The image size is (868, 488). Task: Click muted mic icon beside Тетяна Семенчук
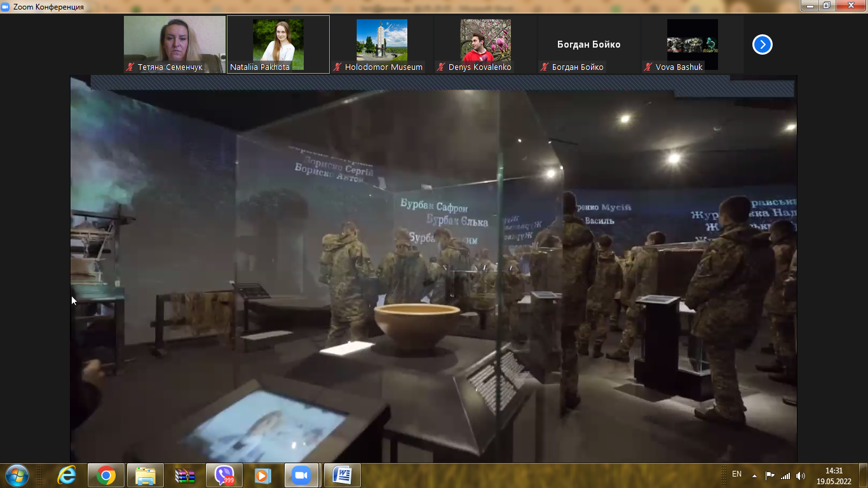131,67
